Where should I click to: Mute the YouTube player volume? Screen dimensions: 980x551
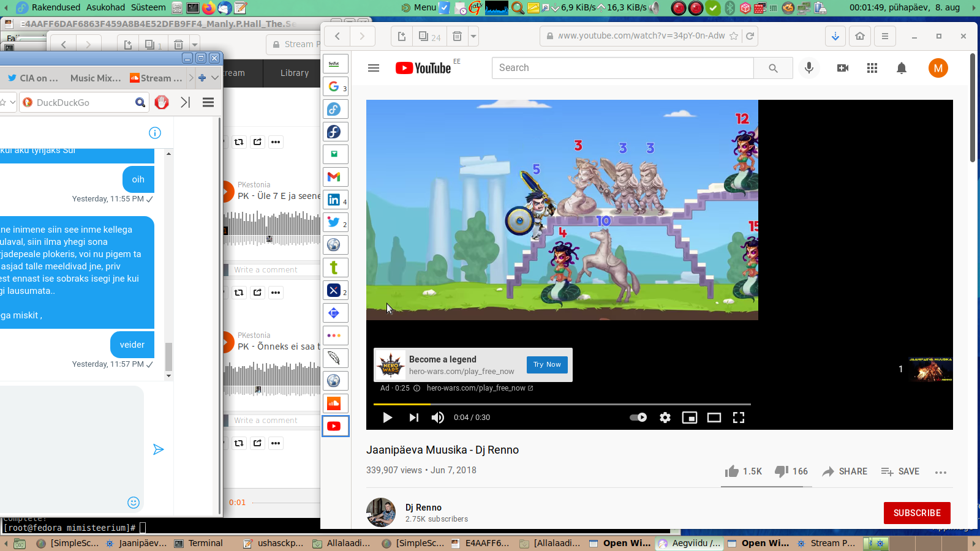pyautogui.click(x=438, y=418)
